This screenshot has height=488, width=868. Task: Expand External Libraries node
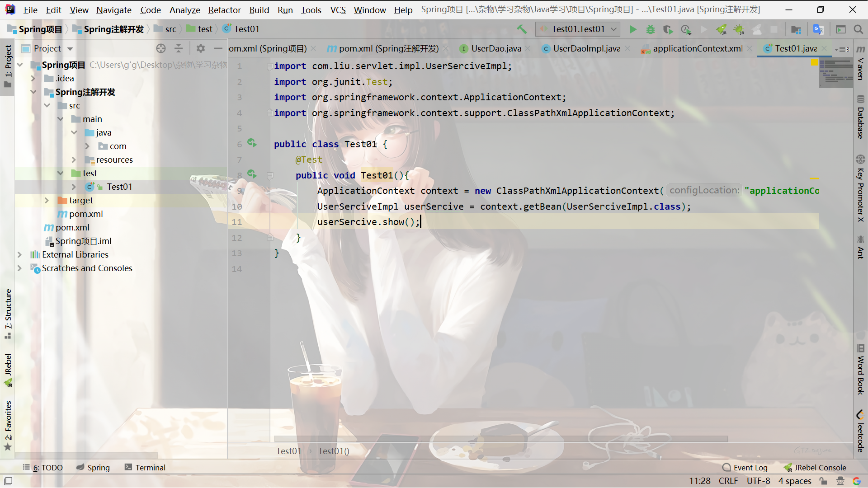[x=19, y=255]
